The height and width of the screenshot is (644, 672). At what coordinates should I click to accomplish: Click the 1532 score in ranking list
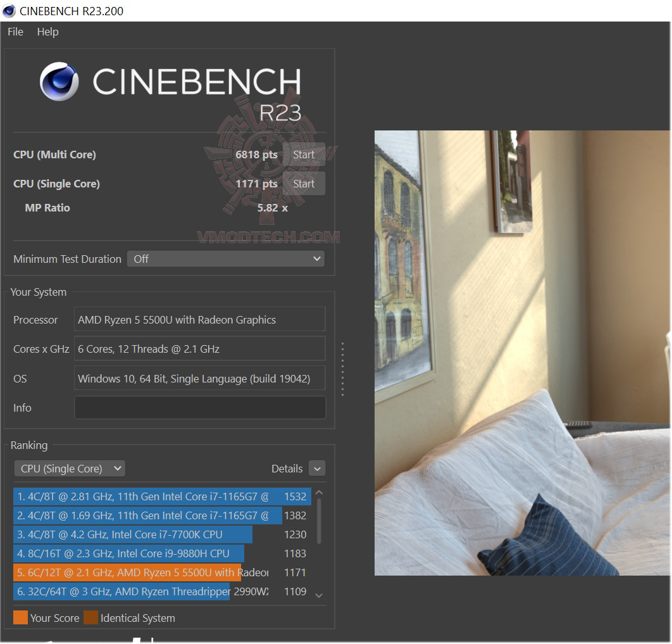(x=296, y=496)
